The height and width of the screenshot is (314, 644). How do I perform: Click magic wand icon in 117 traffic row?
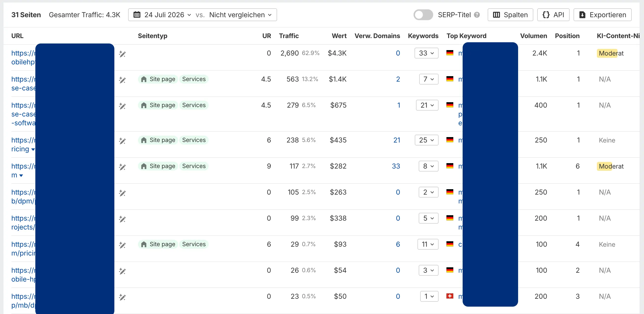[122, 167]
